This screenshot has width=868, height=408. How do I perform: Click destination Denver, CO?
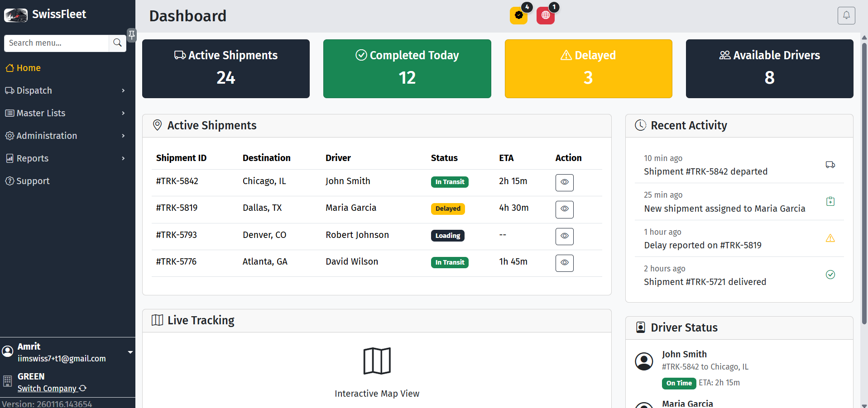(264, 235)
